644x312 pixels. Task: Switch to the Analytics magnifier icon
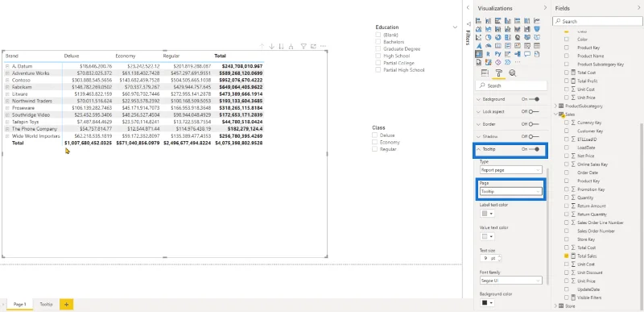[512, 73]
